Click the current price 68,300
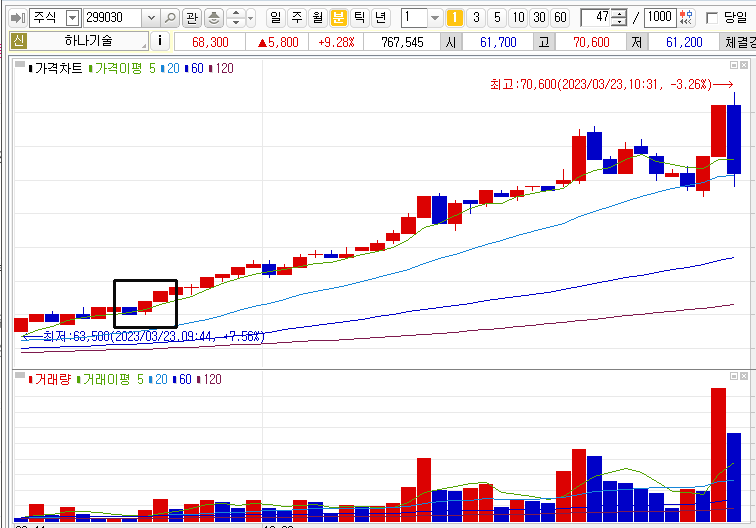Viewport: 756px width, 528px height. click(x=210, y=42)
